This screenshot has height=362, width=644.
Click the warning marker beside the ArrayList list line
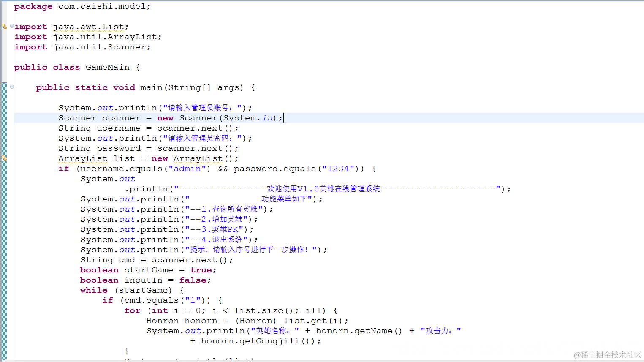pyautogui.click(x=4, y=158)
